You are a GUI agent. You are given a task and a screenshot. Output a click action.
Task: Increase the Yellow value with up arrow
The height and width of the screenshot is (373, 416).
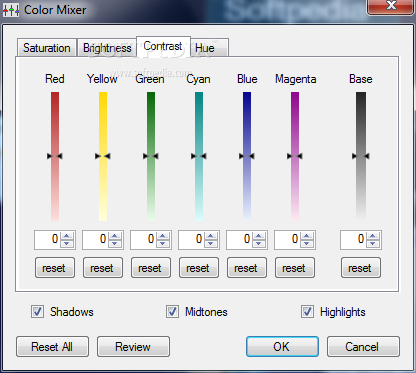[115, 236]
